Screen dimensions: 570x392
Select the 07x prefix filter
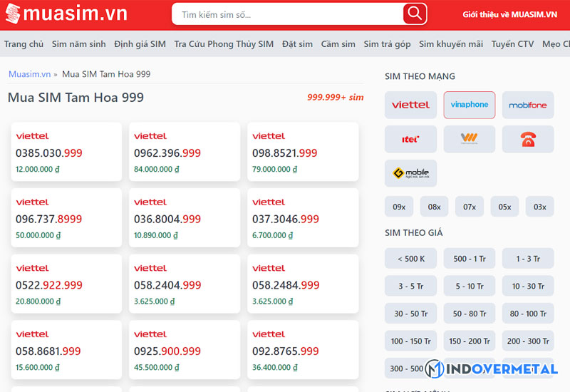pos(469,207)
